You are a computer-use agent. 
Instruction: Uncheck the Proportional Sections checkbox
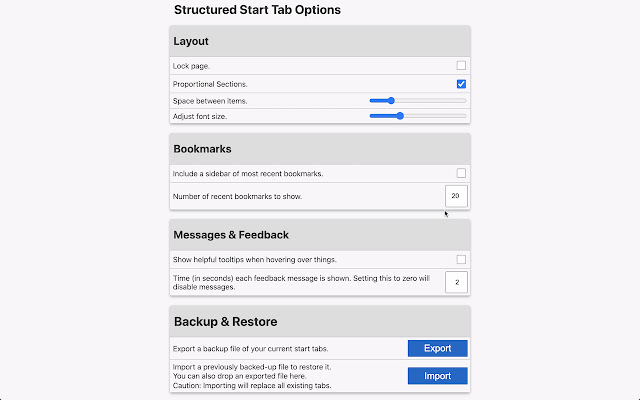click(x=461, y=84)
